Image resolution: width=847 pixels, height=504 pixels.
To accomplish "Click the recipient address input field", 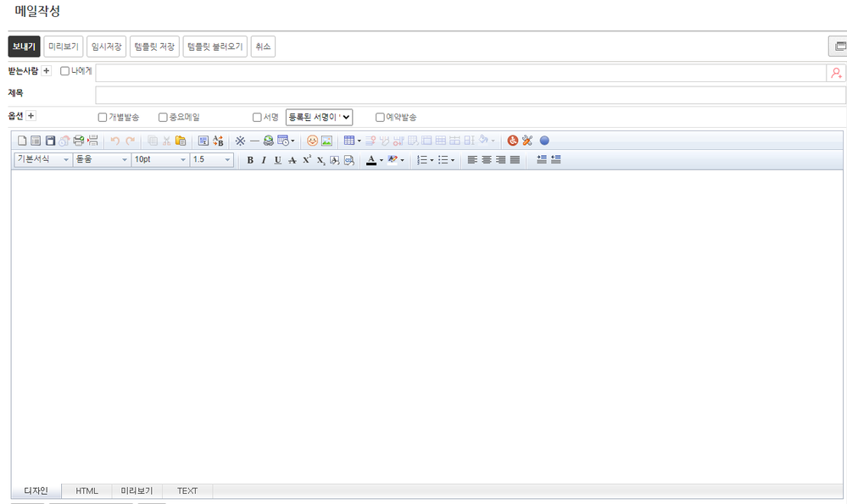I will [460, 74].
